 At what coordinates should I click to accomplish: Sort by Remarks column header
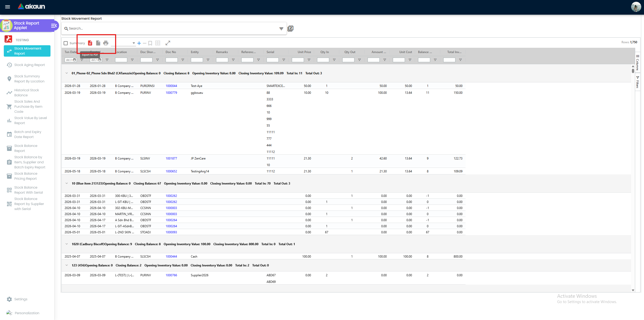coord(222,52)
